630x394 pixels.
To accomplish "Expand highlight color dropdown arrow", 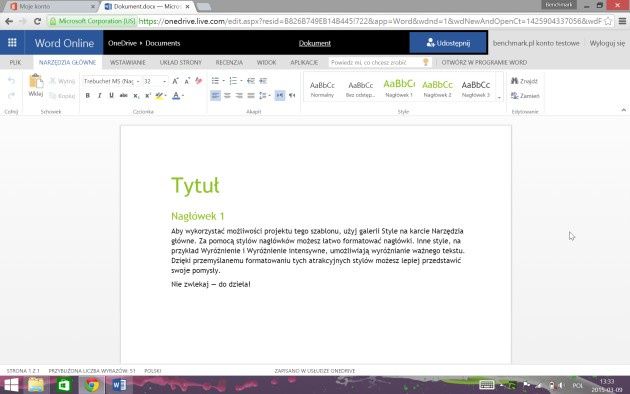I will (x=166, y=96).
